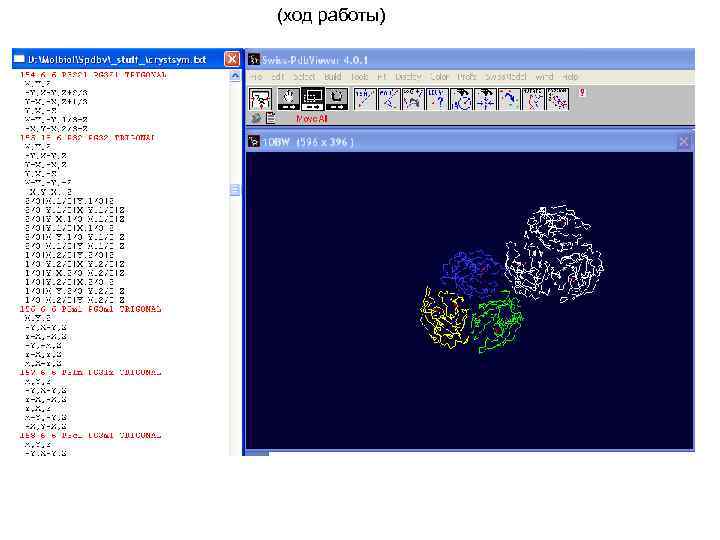The image size is (720, 540).
Task: Click the small red question mark help icon
Action: [582, 92]
